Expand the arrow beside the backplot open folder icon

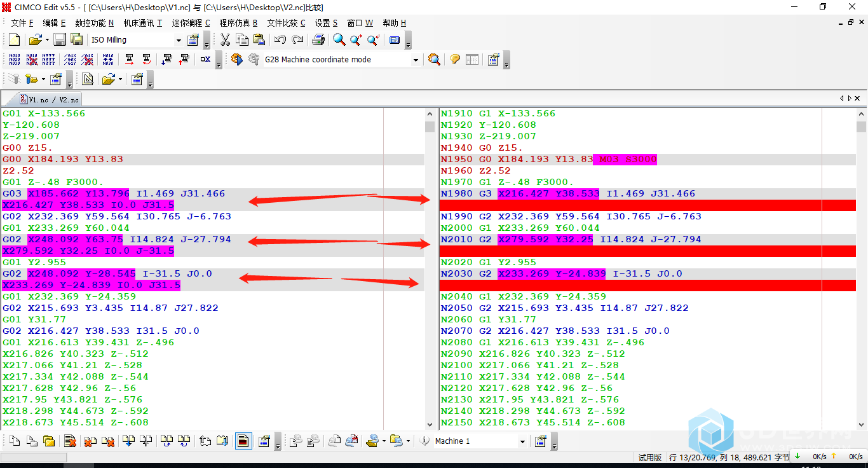tap(119, 79)
